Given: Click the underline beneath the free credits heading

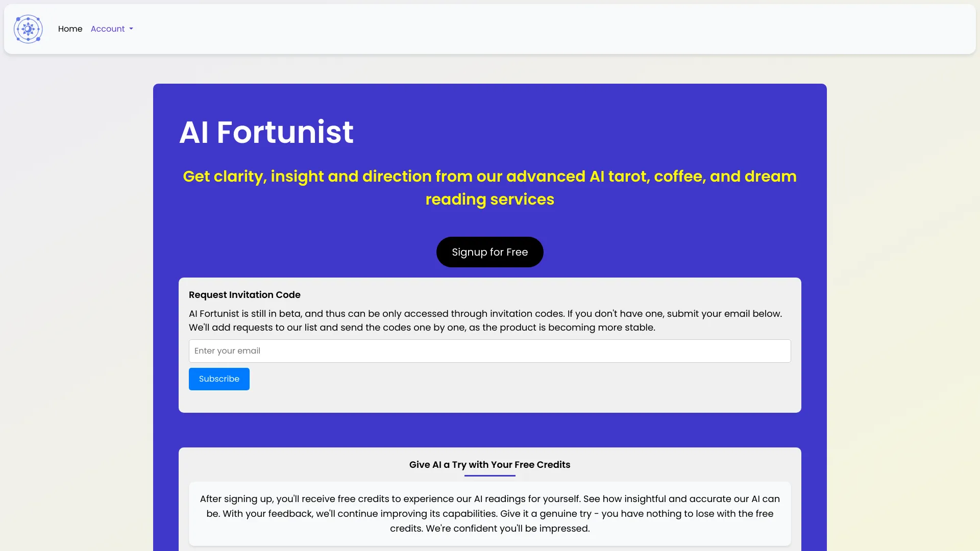Looking at the screenshot, I should tap(489, 475).
